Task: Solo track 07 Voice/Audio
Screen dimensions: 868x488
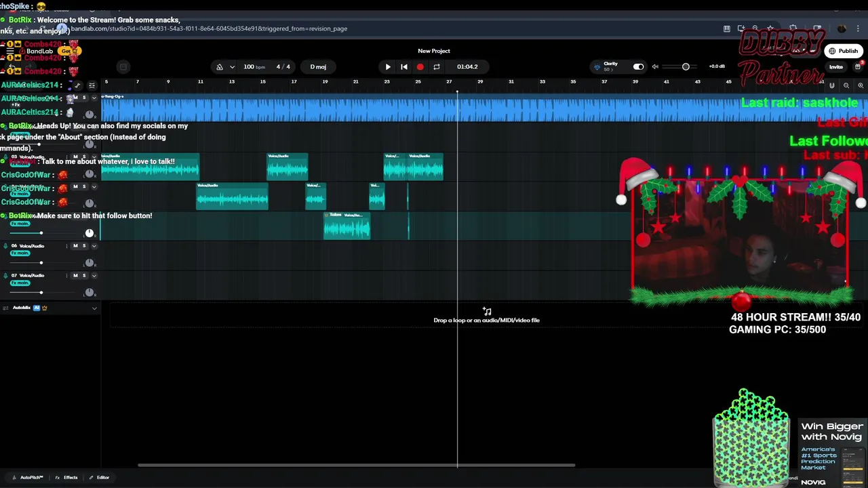Action: [84, 276]
